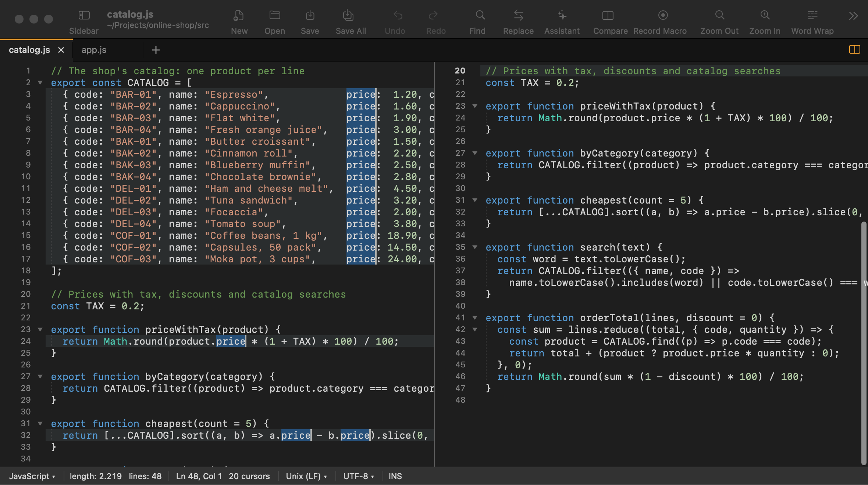The width and height of the screenshot is (868, 485).
Task: Switch to the app.js tab
Action: [94, 50]
